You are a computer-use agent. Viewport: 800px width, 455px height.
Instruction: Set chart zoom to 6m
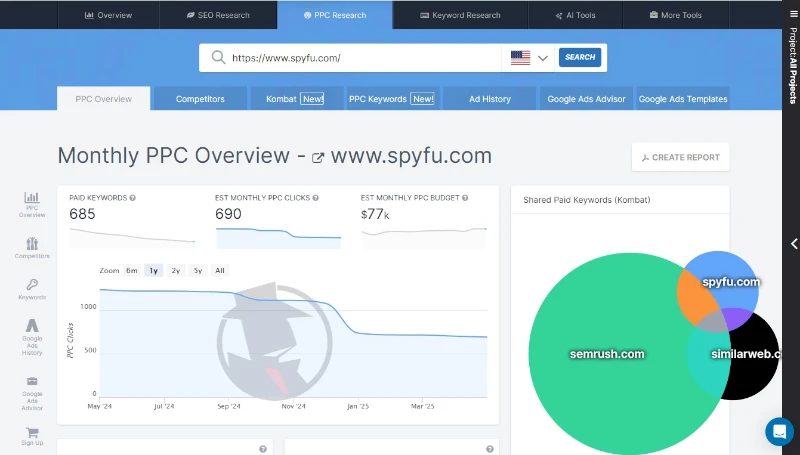pos(132,270)
